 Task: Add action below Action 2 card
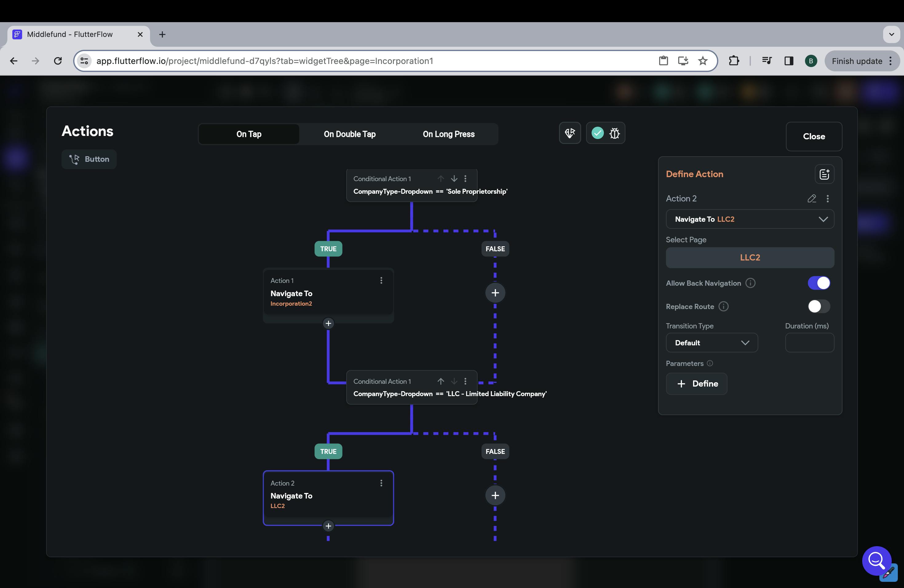(x=328, y=526)
